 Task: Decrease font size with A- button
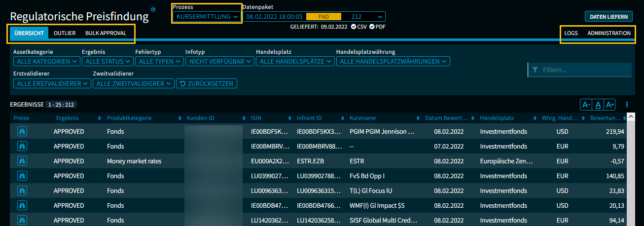(586, 105)
